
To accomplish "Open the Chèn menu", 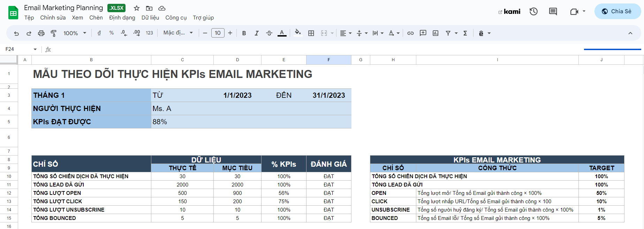I will click(x=96, y=17).
